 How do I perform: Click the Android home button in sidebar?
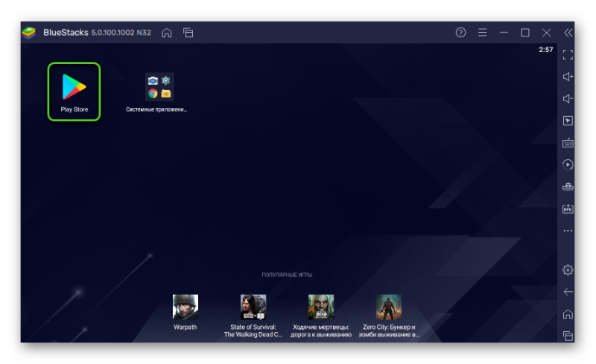(568, 314)
